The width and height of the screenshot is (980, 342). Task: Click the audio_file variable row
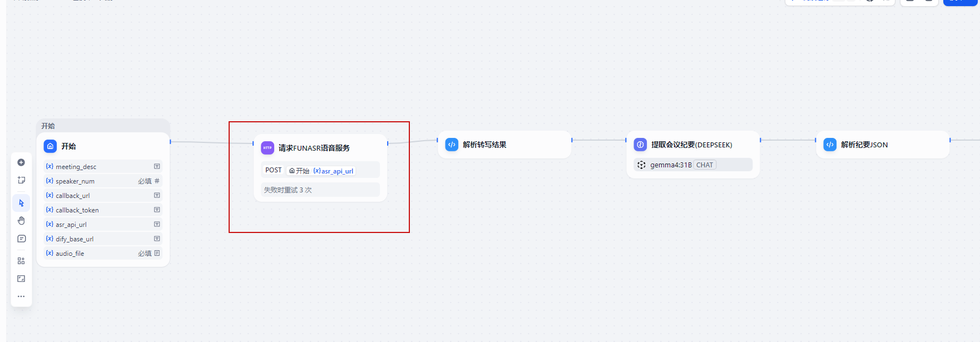tap(103, 254)
